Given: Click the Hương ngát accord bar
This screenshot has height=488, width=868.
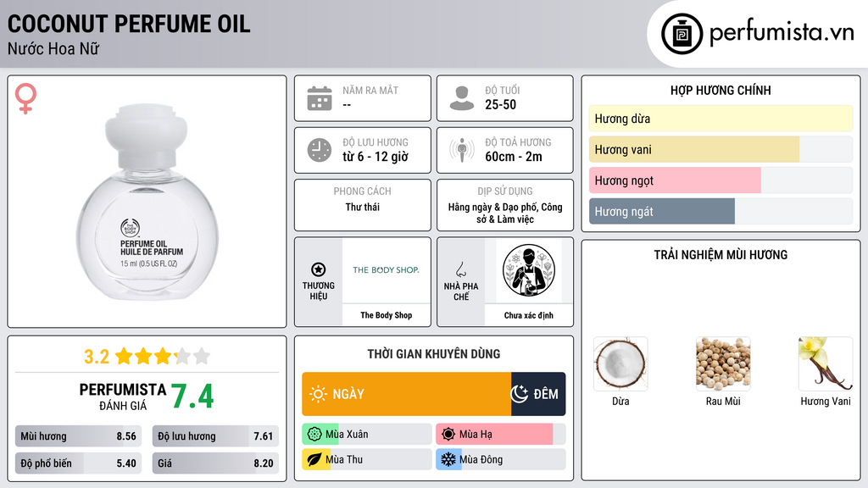Looking at the screenshot, I should click(x=721, y=211).
